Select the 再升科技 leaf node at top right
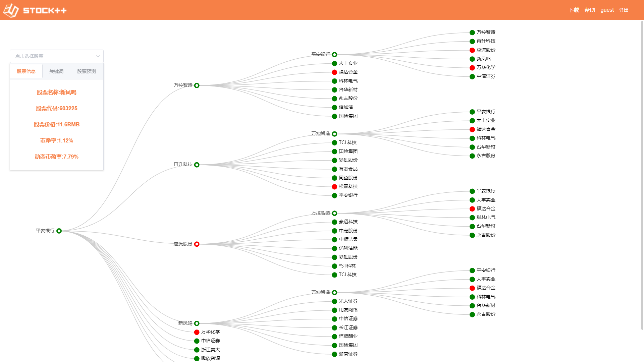 pos(472,41)
